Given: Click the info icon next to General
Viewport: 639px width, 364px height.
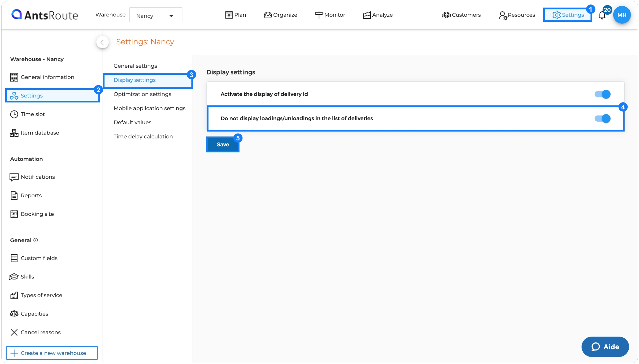Looking at the screenshot, I should (x=36, y=240).
